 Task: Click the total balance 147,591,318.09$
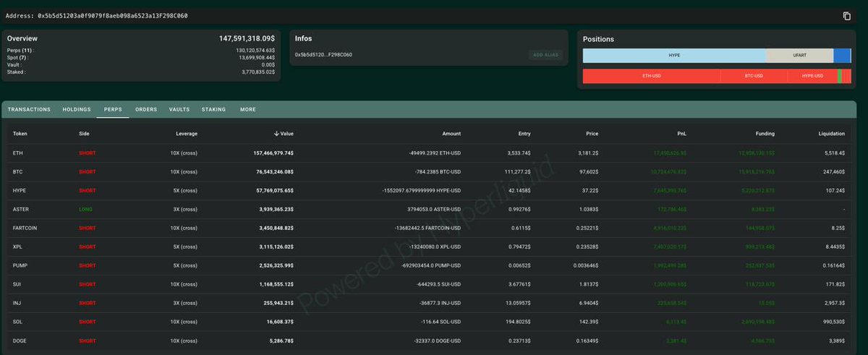tap(247, 38)
